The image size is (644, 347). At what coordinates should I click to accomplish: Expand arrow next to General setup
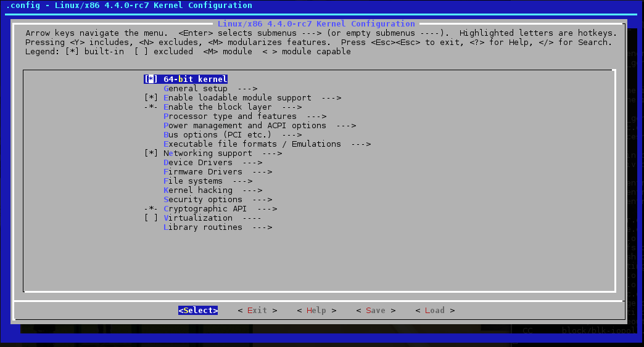click(x=247, y=89)
